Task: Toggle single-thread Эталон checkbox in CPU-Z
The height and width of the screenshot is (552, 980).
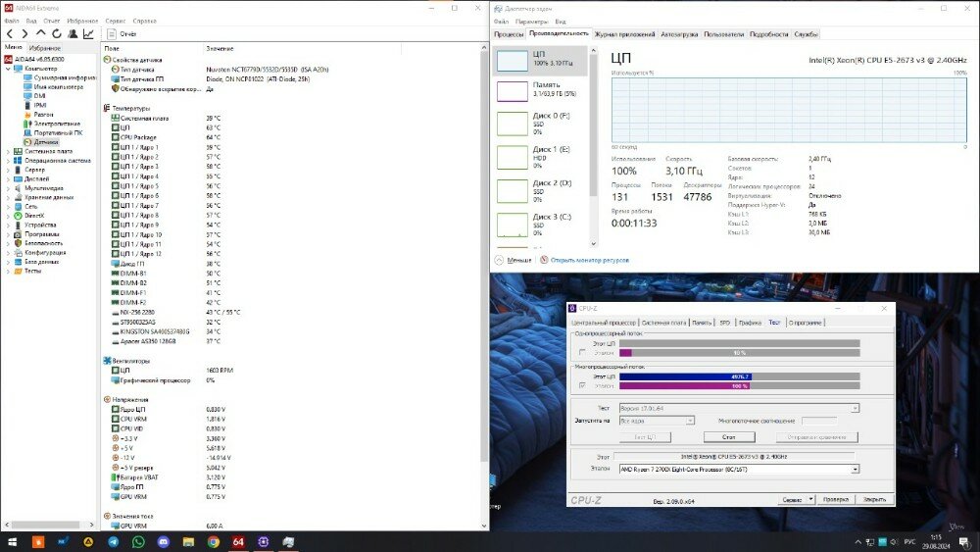Action: pyautogui.click(x=582, y=353)
